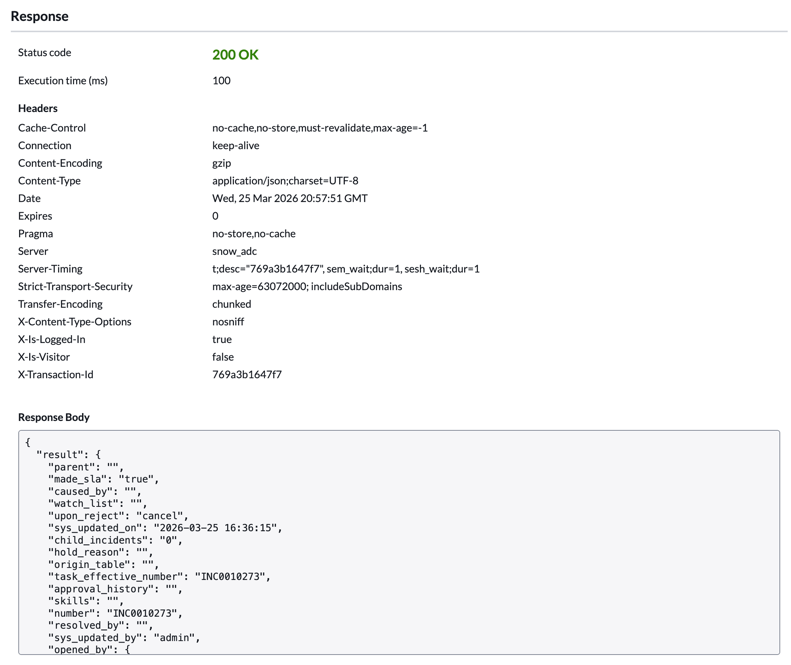Select the transaction id 769a3b1647f7

pyautogui.click(x=247, y=375)
